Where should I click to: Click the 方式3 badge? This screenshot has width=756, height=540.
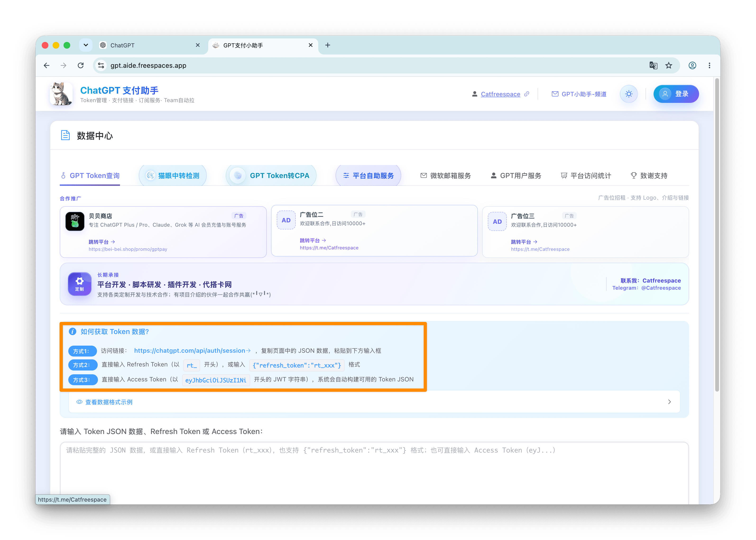[x=83, y=380]
